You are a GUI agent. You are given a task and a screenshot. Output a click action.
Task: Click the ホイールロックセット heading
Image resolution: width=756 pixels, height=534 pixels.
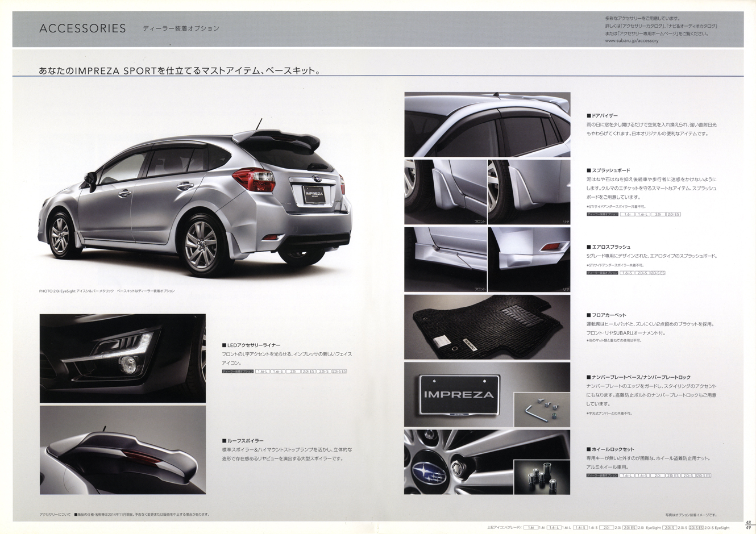(x=610, y=449)
